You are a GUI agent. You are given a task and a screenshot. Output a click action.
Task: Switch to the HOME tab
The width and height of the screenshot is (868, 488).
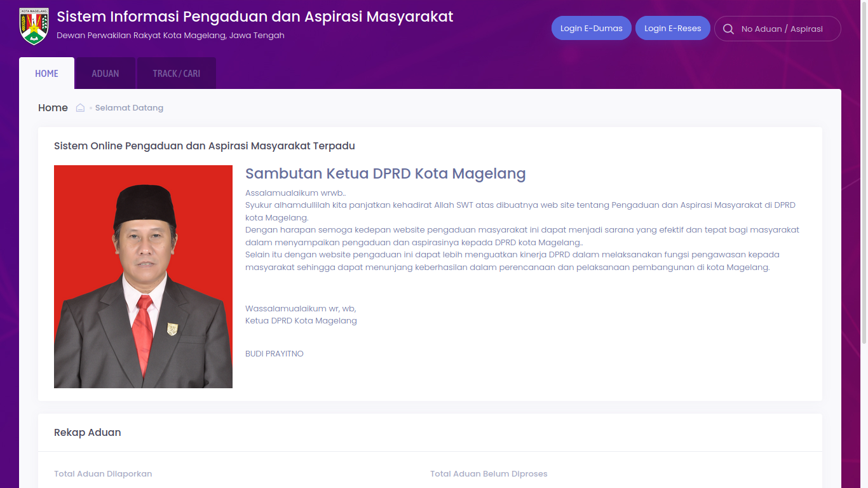coord(46,73)
